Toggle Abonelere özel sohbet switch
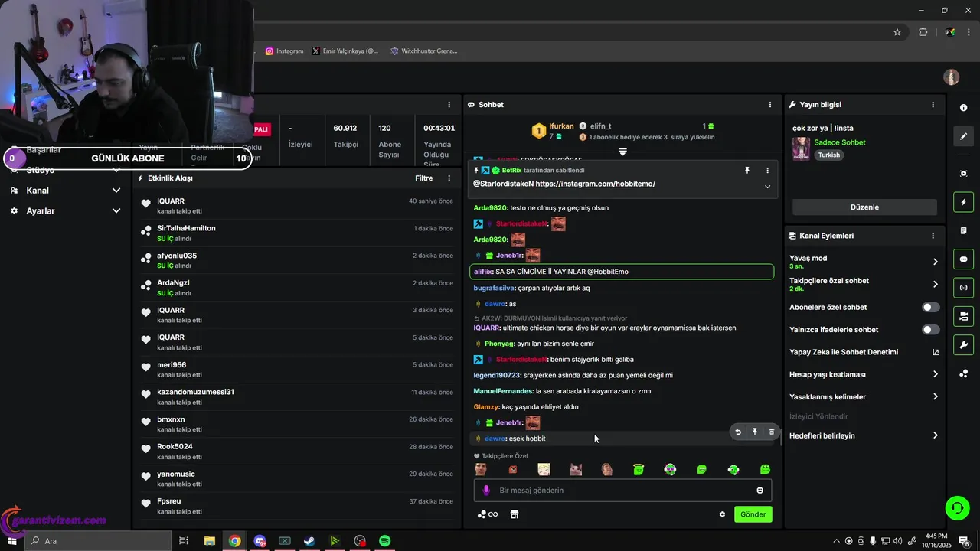This screenshot has width=980, height=551. pos(931,308)
